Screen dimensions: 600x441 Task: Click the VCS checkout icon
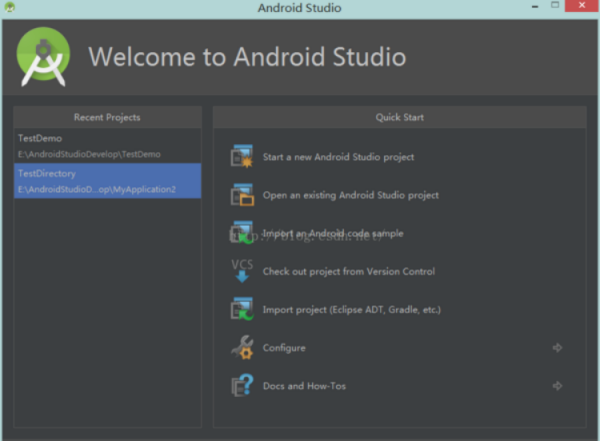pos(242,271)
